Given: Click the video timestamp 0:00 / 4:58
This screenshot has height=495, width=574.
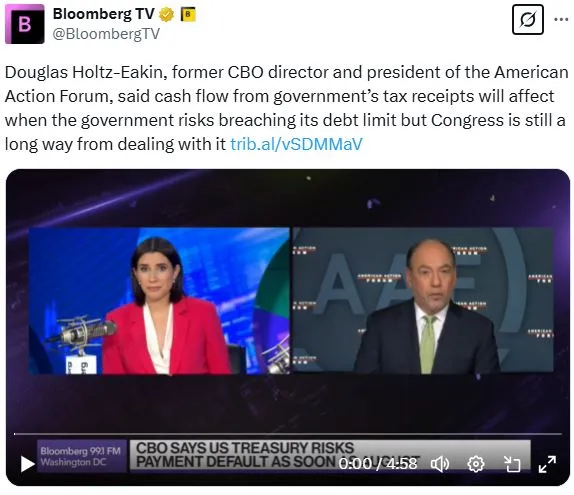Looking at the screenshot, I should 378,464.
